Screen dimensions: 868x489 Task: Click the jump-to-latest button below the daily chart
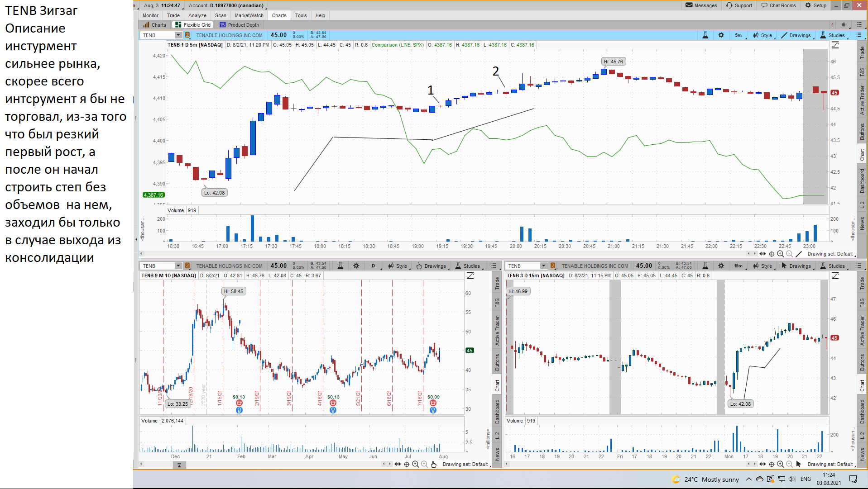click(179, 465)
